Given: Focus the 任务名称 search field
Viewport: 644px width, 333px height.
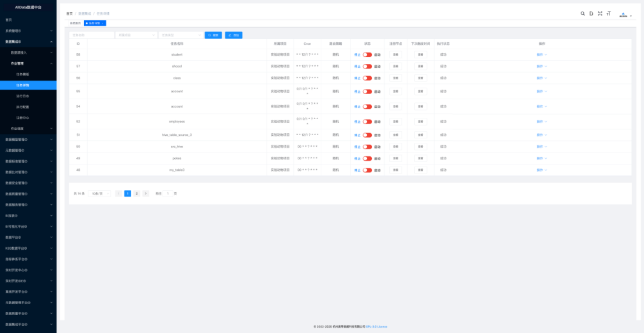Looking at the screenshot, I should click(92, 35).
